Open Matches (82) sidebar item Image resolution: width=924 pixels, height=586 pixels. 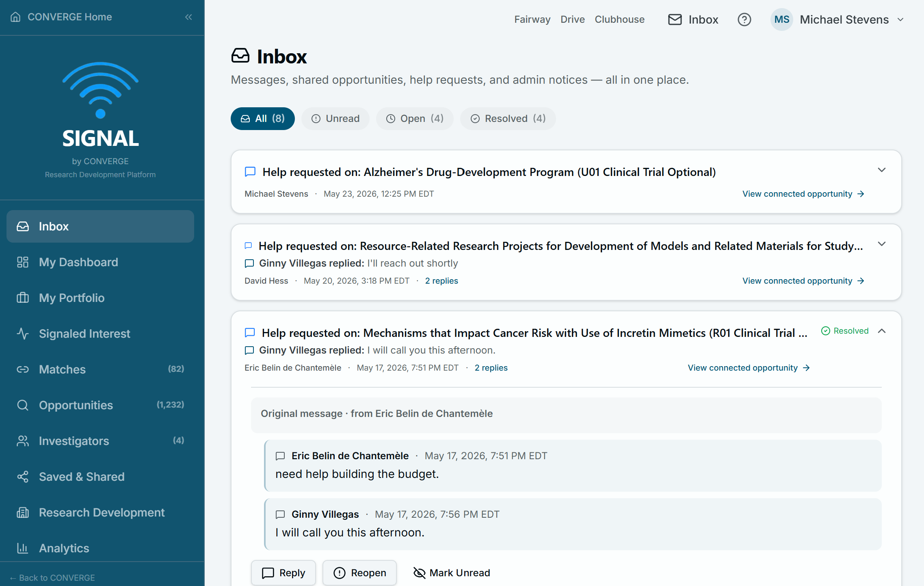[x=100, y=369]
